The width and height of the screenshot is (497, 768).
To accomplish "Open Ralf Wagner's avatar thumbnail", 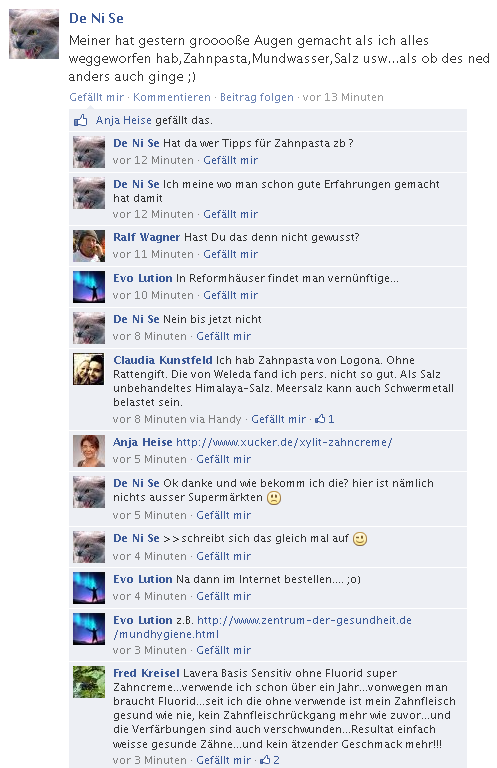I will pos(89,246).
